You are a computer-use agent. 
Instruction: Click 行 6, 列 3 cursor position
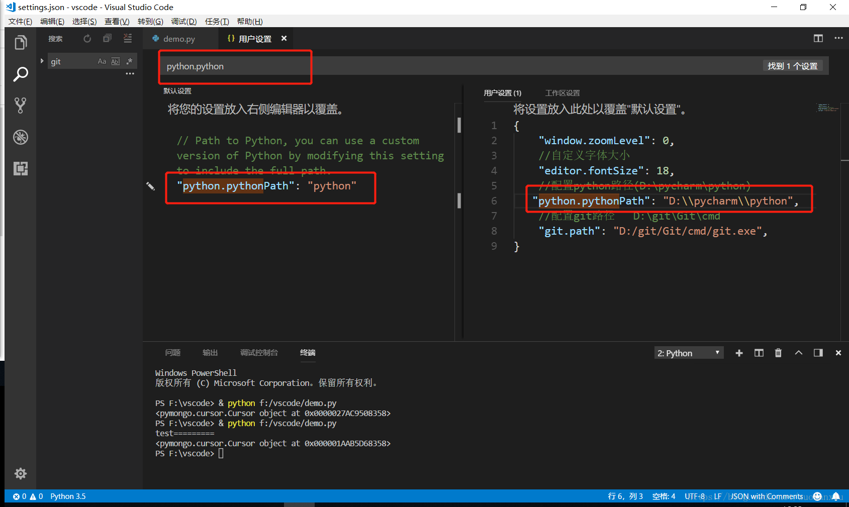pos(625,496)
